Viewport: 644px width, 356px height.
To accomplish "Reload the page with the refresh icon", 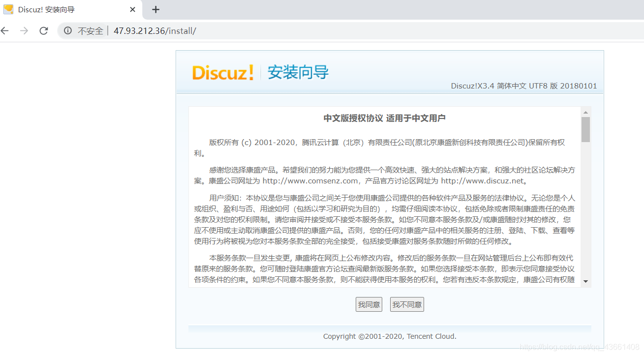I will click(x=43, y=30).
